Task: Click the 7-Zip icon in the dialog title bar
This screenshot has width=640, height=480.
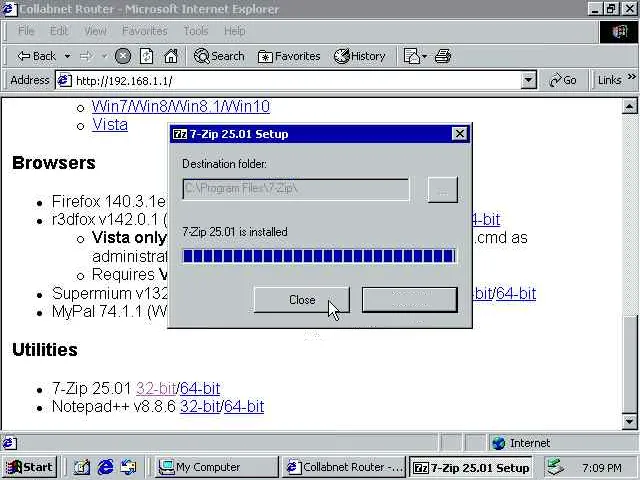Action: 180,134
